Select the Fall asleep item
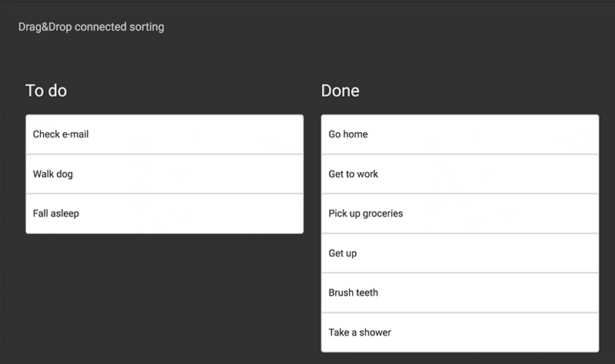615x364 pixels. [165, 213]
